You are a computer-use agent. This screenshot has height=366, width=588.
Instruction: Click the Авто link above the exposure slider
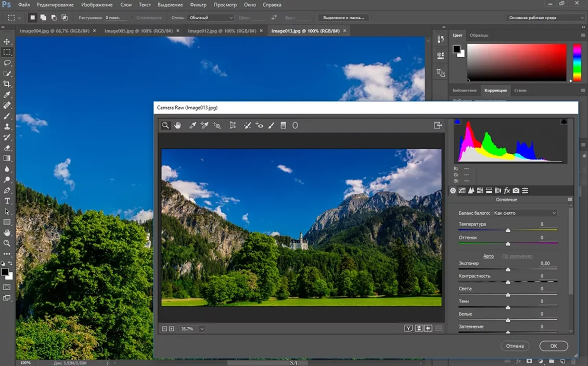pos(488,256)
